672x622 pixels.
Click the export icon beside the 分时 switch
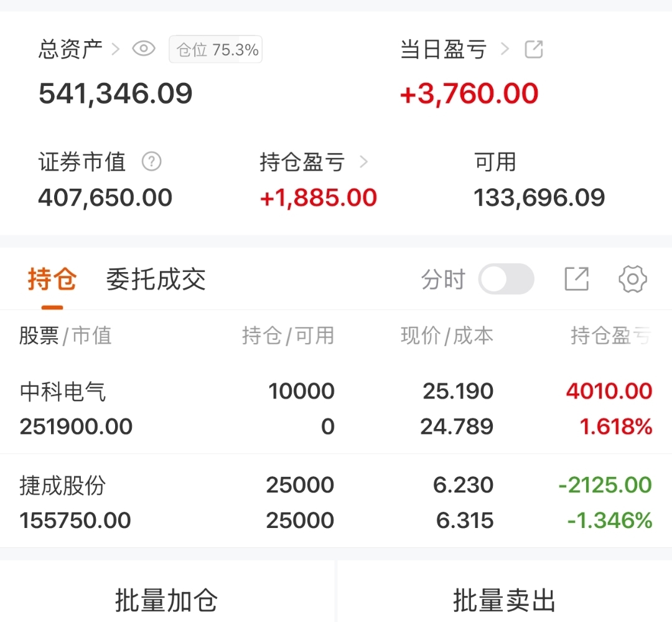click(576, 279)
